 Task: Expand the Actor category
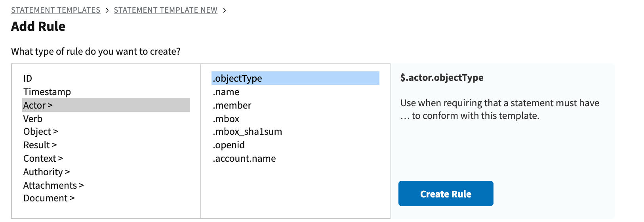coord(38,105)
